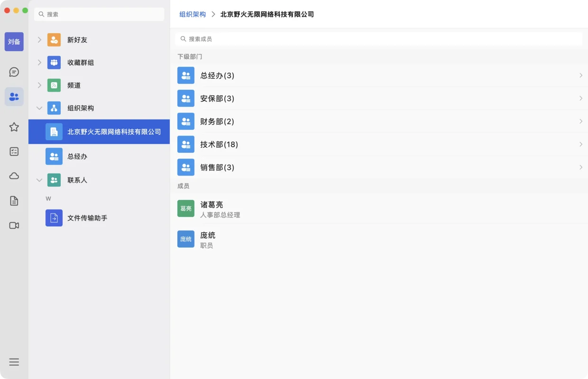Expand the 收藏群组 section chevron

click(39, 63)
